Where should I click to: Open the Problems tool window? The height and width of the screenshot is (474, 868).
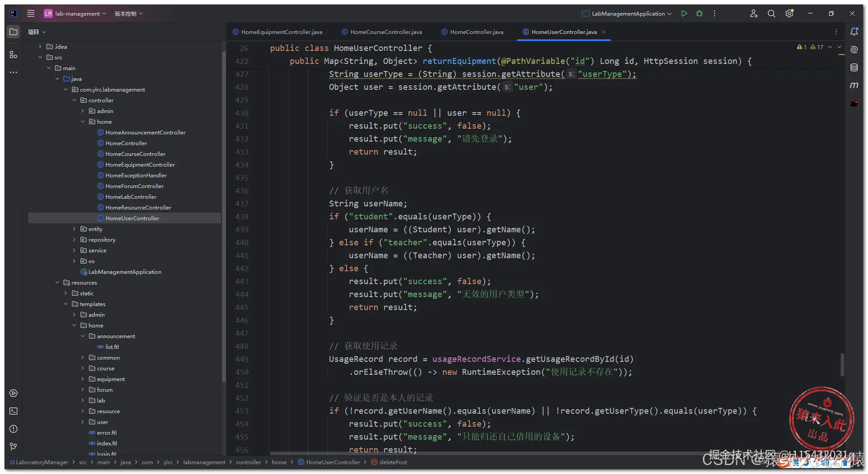(x=13, y=429)
